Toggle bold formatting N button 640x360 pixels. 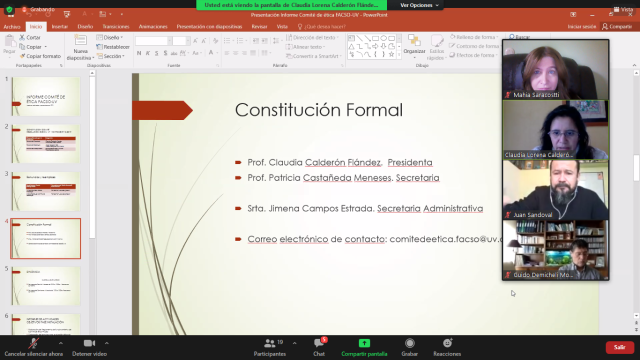(139, 53)
